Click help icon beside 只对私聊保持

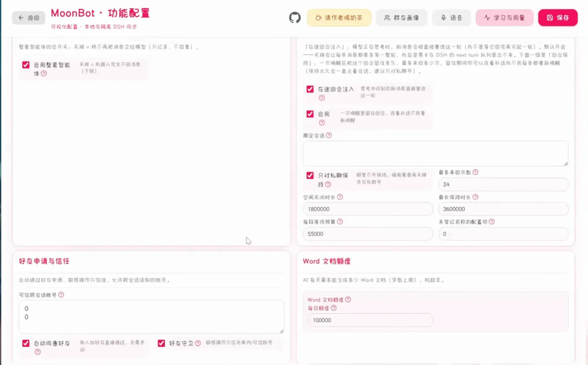click(x=328, y=184)
